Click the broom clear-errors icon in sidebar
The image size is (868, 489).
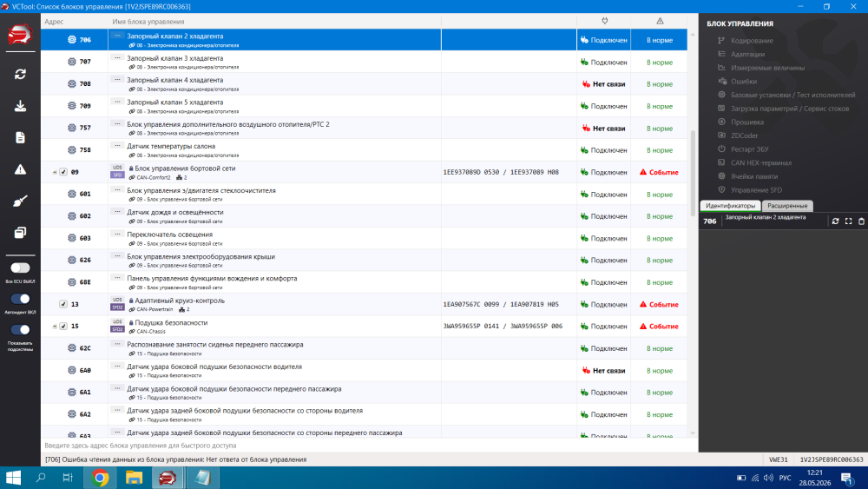(21, 201)
